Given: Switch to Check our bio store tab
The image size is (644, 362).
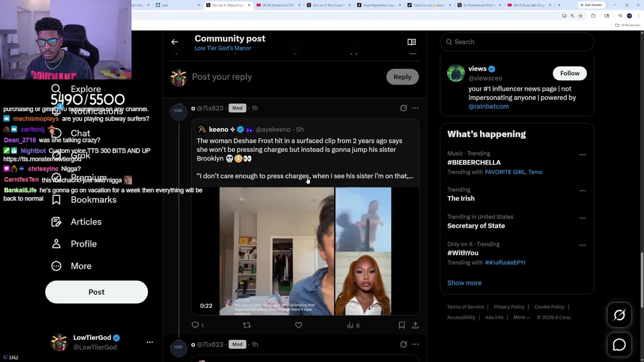Looking at the screenshot, I should point(429,5).
